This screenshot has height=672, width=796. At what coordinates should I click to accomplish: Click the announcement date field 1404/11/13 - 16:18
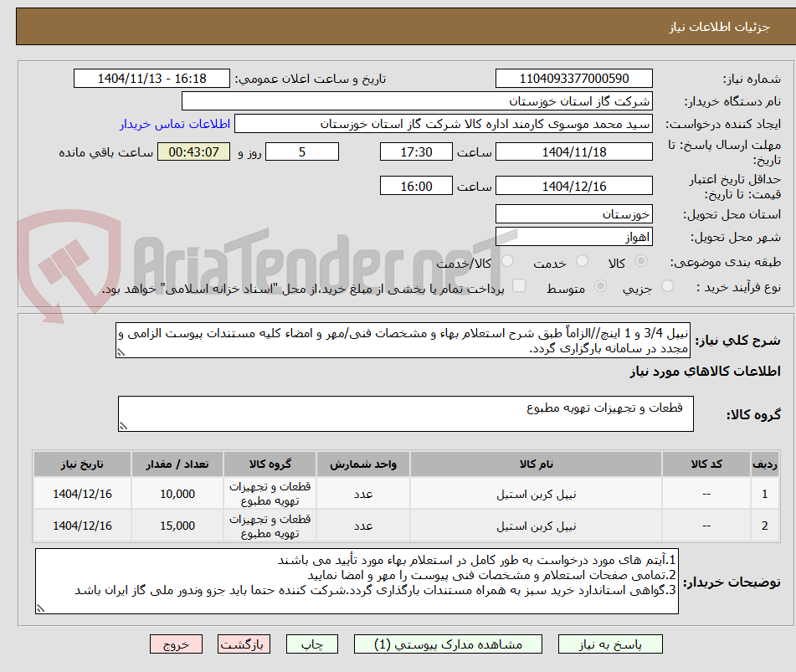[x=151, y=79]
